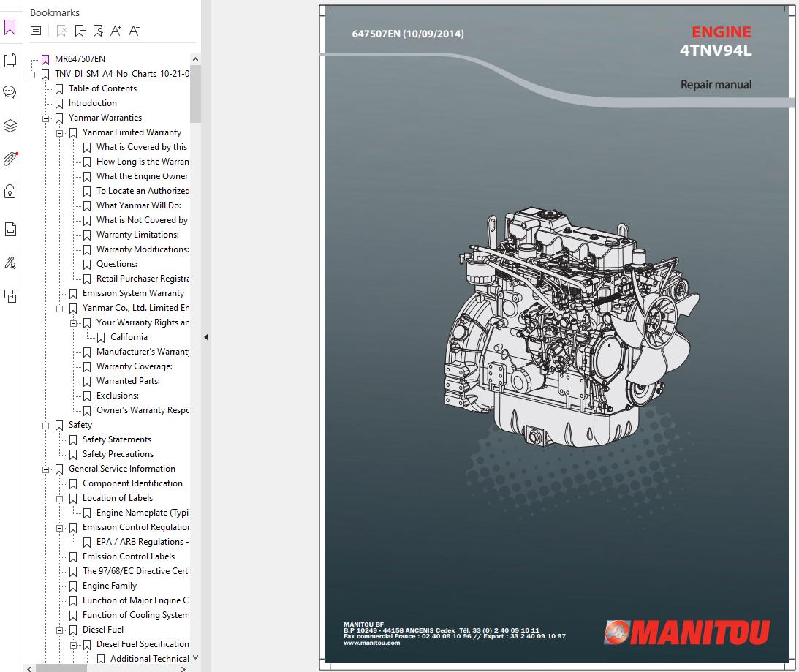Click the Delete bookmark icon

coord(61,31)
